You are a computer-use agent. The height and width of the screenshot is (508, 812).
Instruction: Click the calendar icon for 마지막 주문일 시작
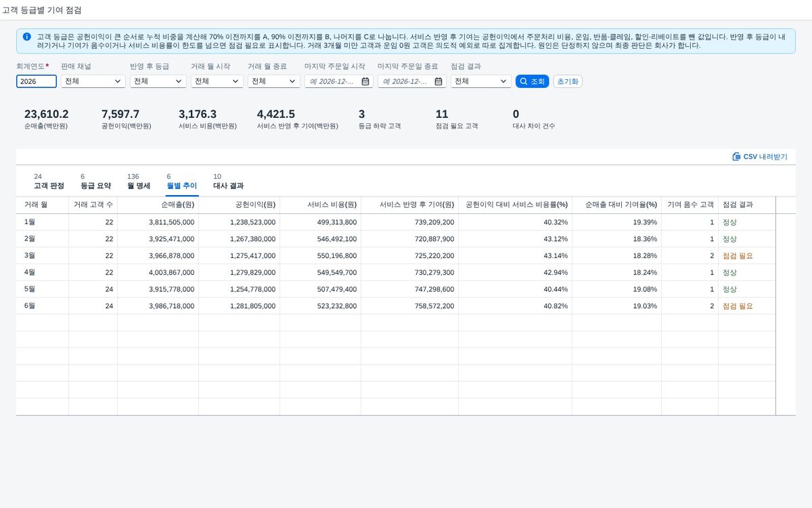pyautogui.click(x=365, y=81)
